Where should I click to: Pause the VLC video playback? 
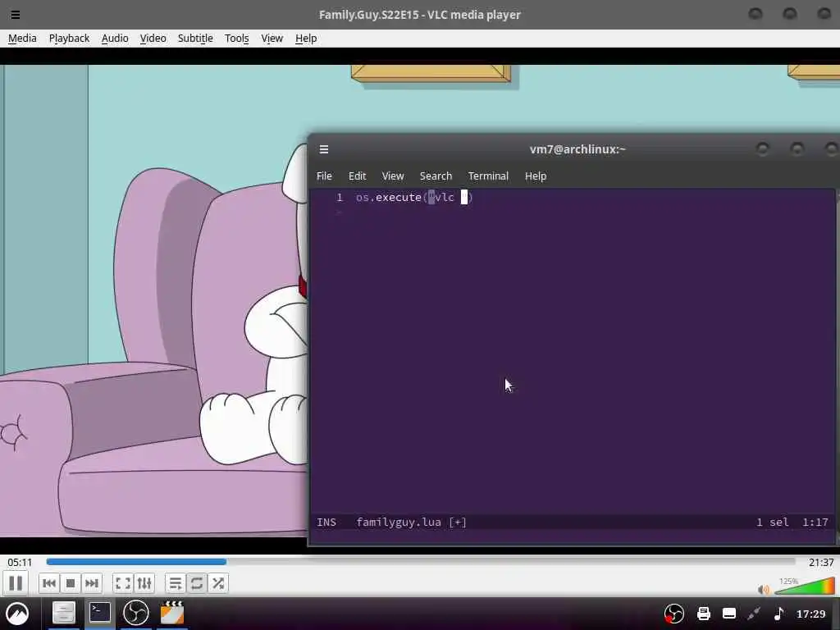tap(16, 583)
